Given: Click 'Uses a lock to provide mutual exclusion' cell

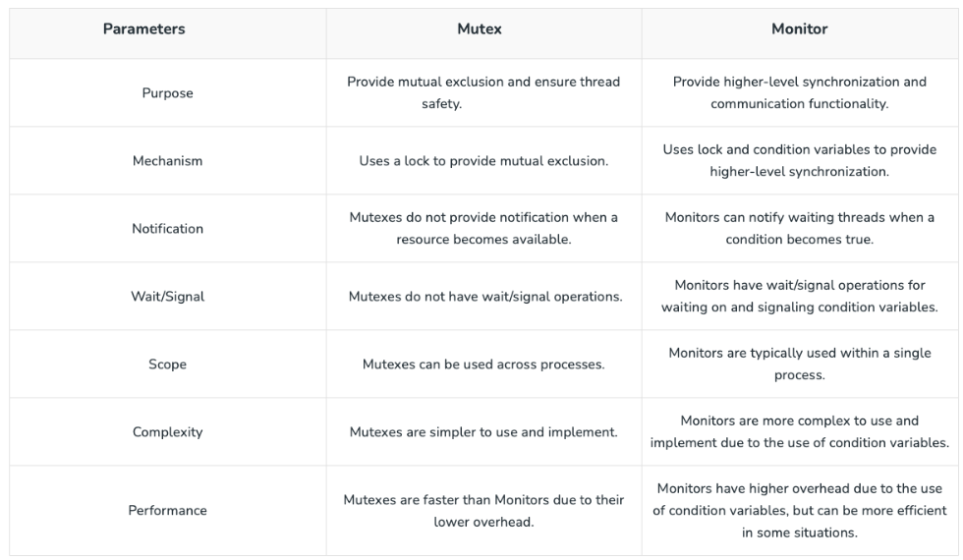Looking at the screenshot, I should coord(483,161).
